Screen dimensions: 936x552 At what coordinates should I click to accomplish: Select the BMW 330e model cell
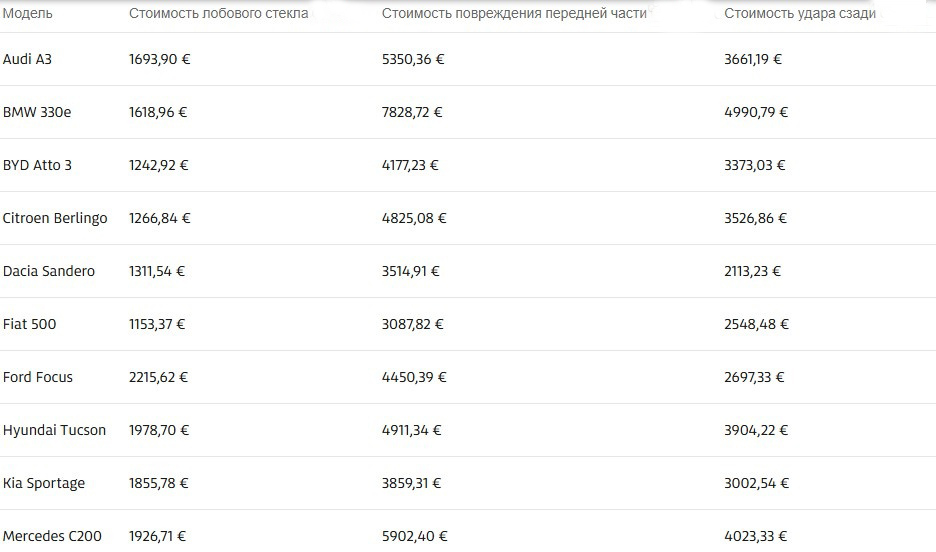37,112
